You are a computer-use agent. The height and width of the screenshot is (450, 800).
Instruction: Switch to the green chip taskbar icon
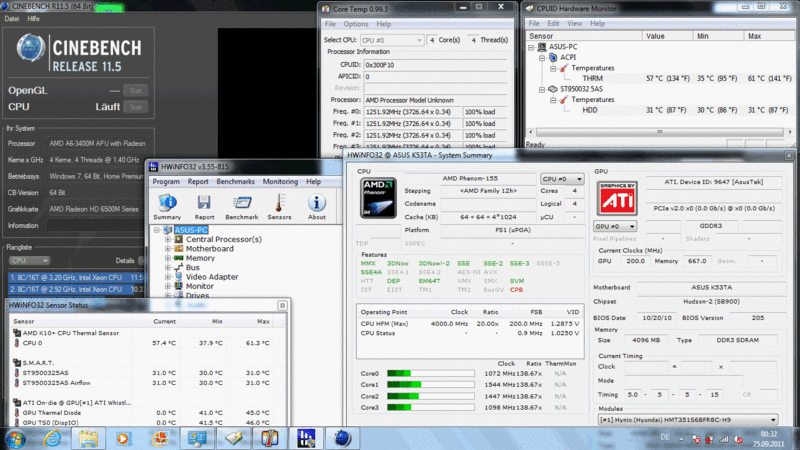pos(234,439)
